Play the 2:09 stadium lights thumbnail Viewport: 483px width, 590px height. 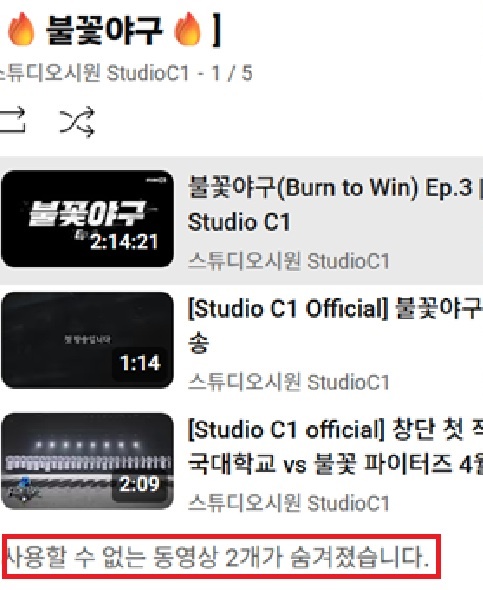[x=87, y=461]
